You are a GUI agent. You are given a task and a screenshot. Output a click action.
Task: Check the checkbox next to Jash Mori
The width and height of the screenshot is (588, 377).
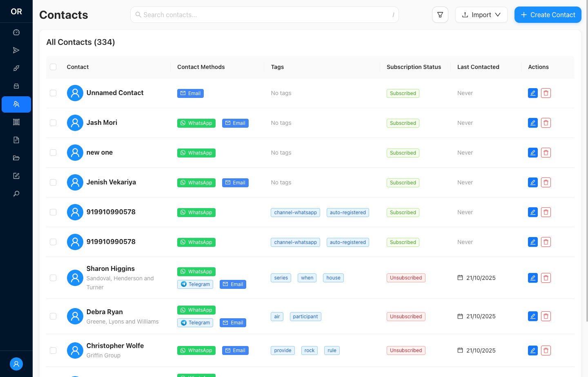[x=53, y=122]
